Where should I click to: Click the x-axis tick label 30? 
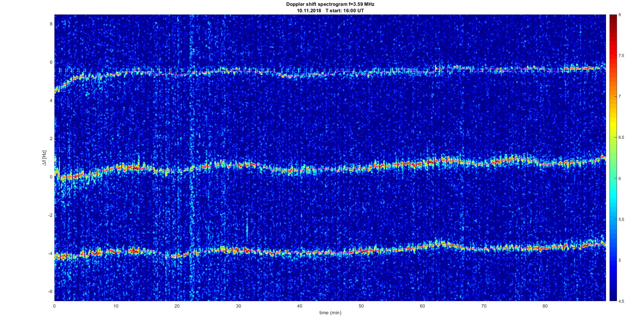pos(238,306)
